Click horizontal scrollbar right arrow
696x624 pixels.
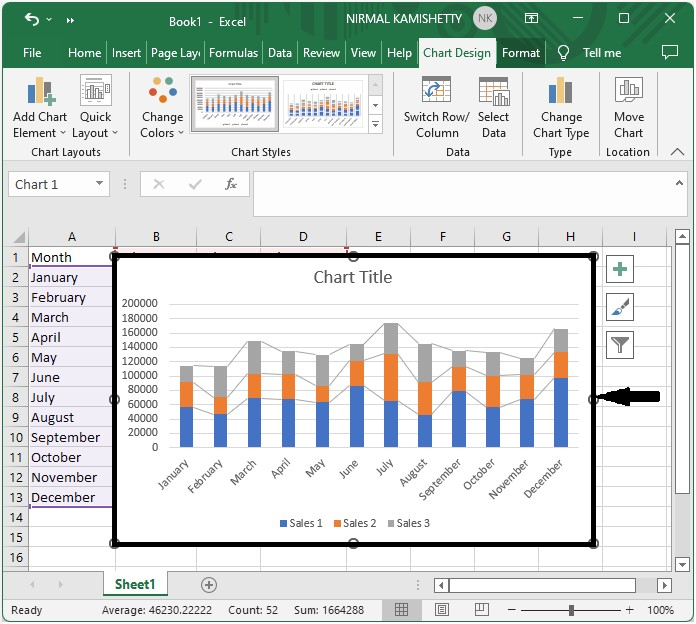click(x=664, y=585)
